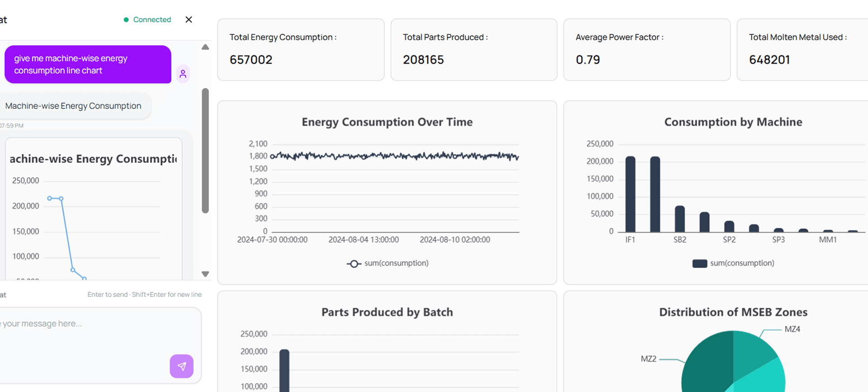Click the Average Power Factor card
Screen dimensions: 868x392
646,50
